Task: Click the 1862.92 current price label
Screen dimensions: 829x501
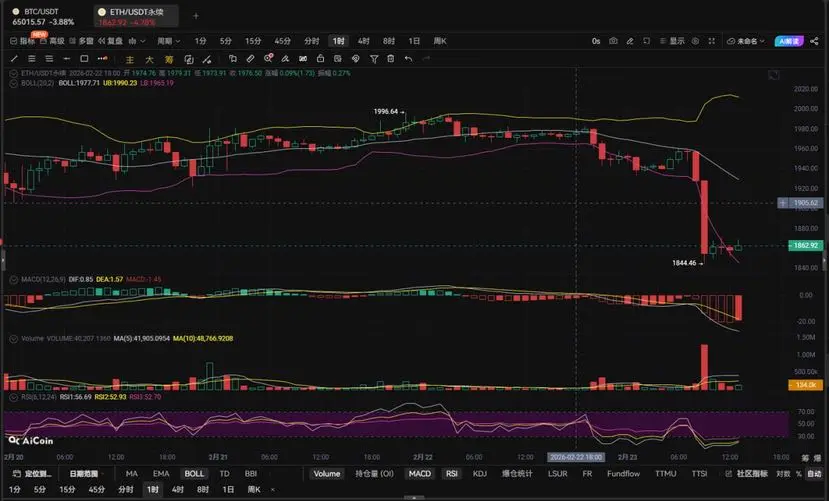Action: (806, 245)
